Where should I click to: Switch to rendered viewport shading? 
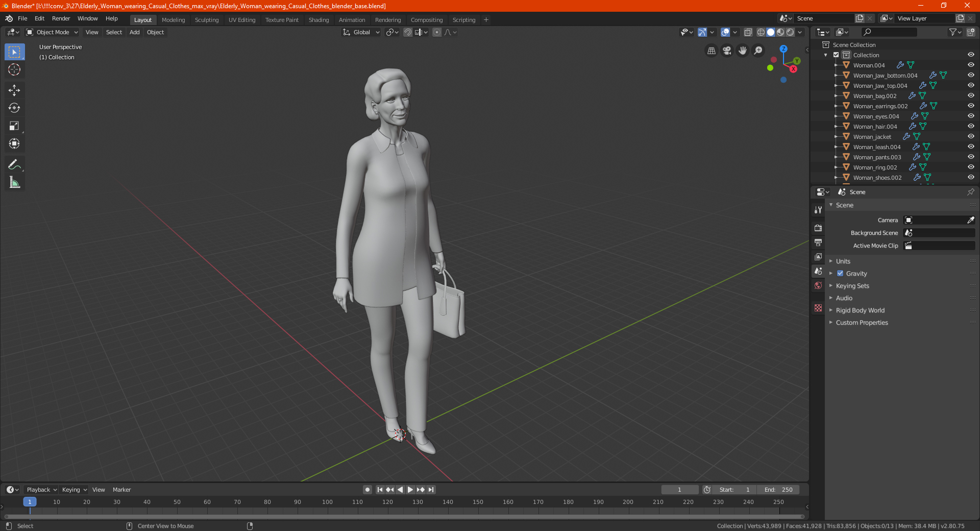[x=790, y=32]
